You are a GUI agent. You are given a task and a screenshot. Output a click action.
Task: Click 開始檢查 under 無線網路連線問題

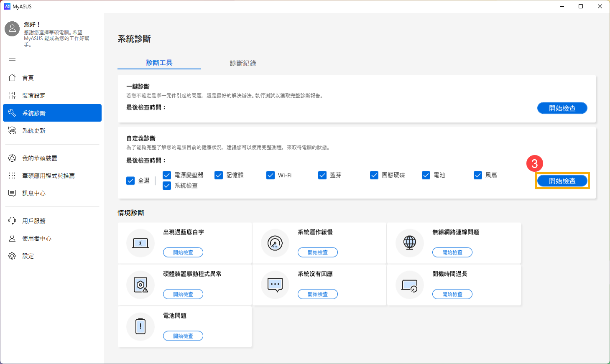tap(452, 252)
